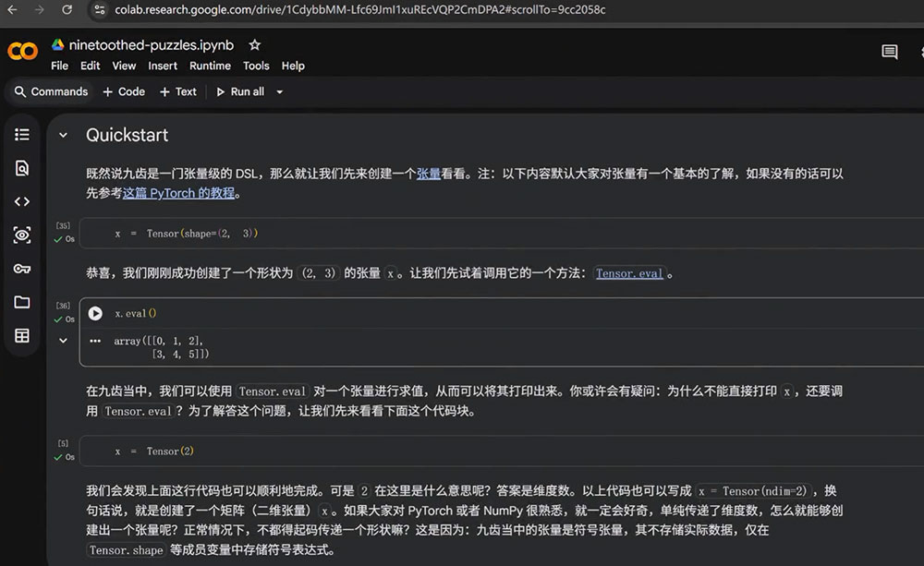Open find and replace sidebar icon
Screen dimensions: 924x566
(x=22, y=168)
